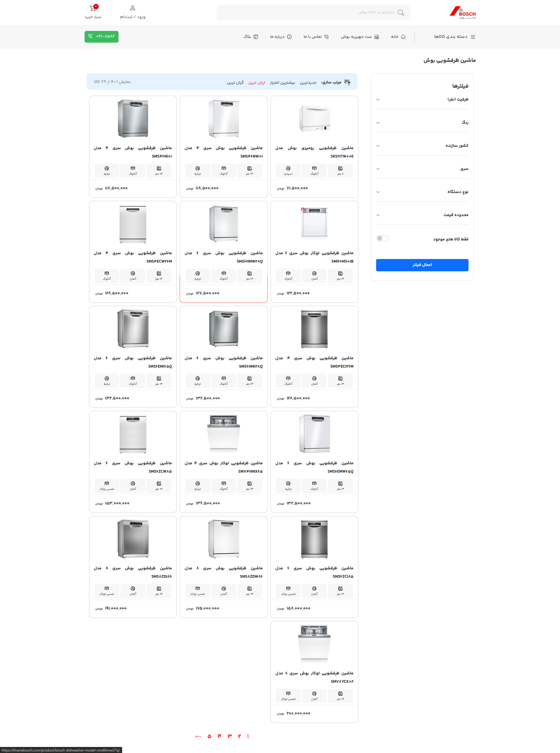Click the ماشین ظرفشویی بوش page heading
This screenshot has width=560, height=753.
(x=450, y=60)
